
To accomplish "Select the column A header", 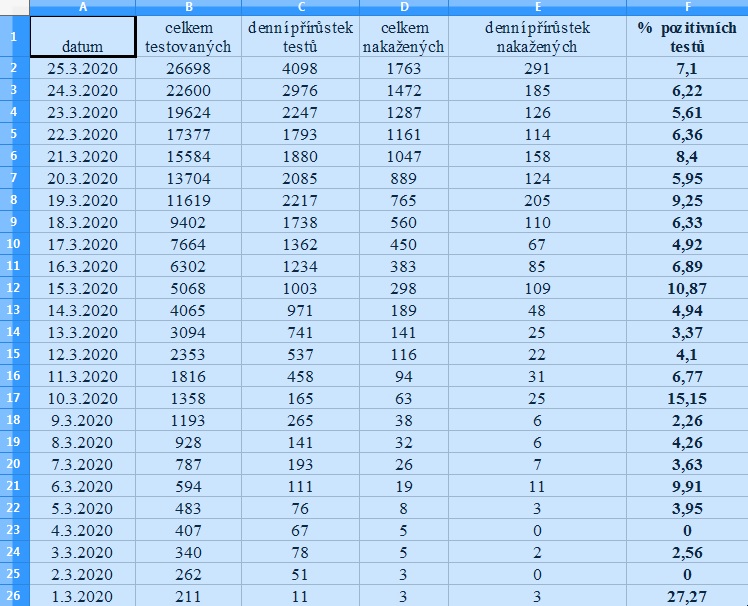I will (82, 6).
